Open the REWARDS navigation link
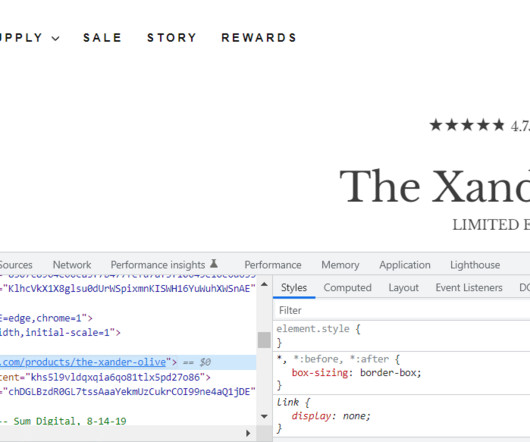This screenshot has height=442, width=530. (x=259, y=38)
